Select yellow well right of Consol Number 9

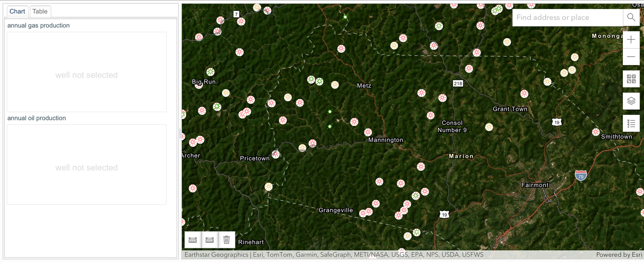coord(489,127)
